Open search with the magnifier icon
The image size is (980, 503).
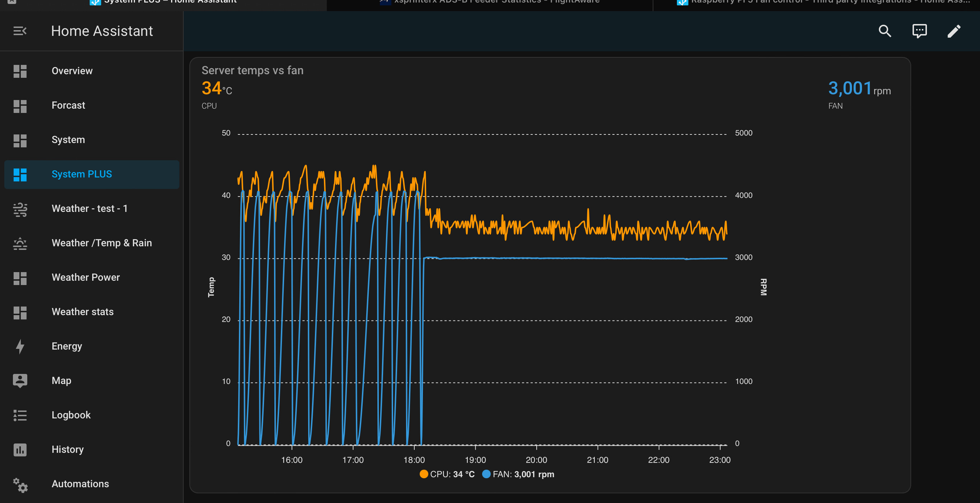point(885,31)
